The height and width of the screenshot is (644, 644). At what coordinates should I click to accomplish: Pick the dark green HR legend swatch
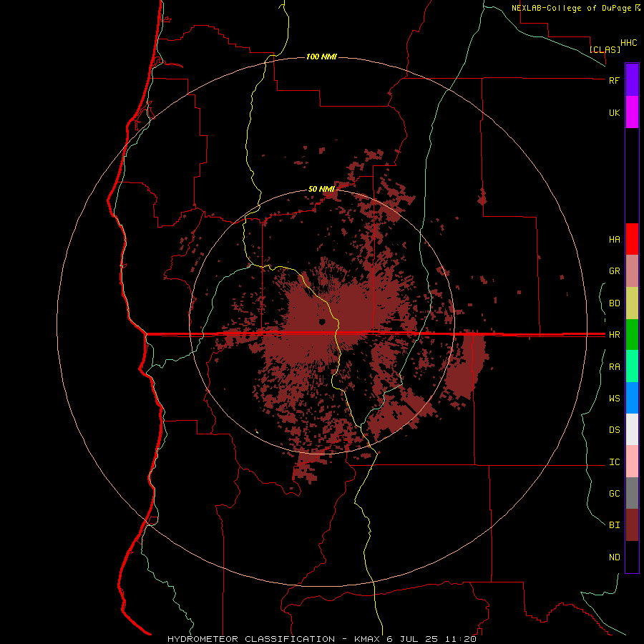632,335
